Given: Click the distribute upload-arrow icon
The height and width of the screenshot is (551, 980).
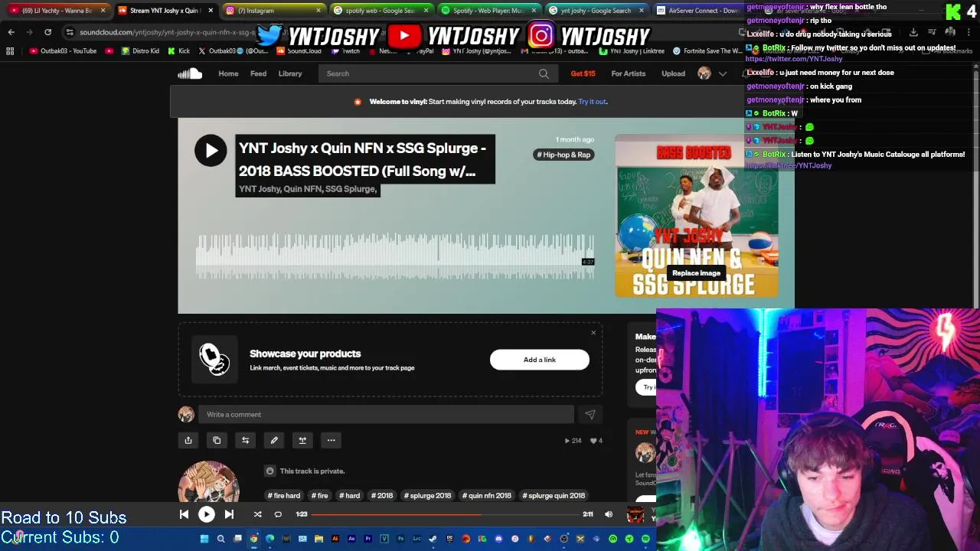Looking at the screenshot, I should (x=302, y=440).
